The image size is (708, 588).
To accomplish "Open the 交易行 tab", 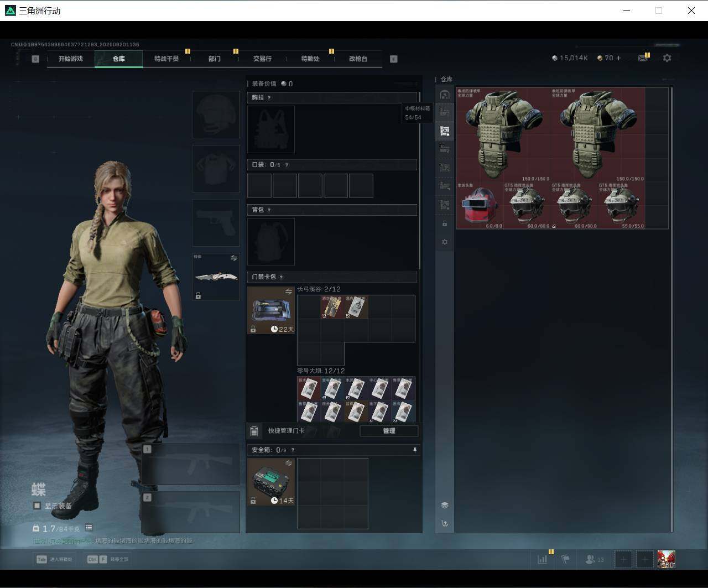I will 262,59.
